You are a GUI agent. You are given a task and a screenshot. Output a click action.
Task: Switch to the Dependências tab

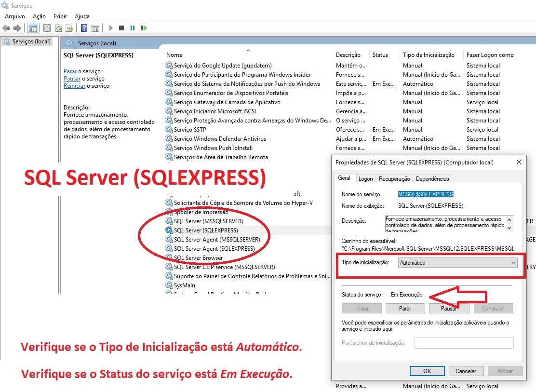click(x=432, y=178)
